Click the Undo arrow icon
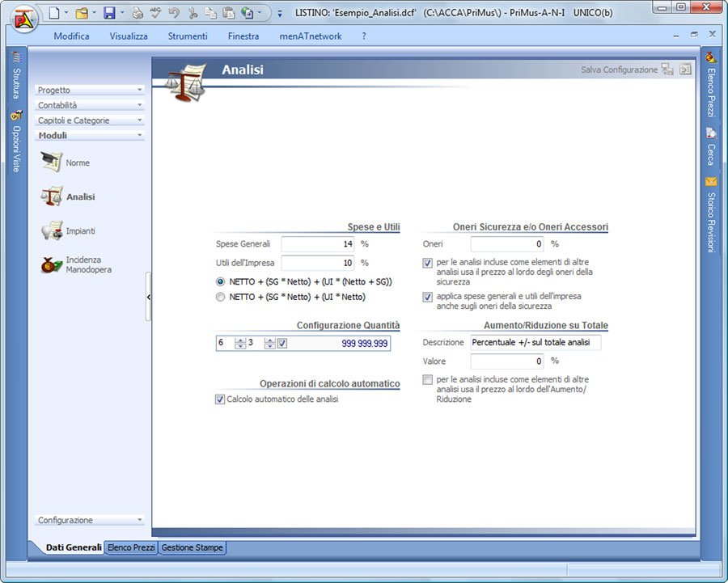This screenshot has width=728, height=583. tap(173, 13)
